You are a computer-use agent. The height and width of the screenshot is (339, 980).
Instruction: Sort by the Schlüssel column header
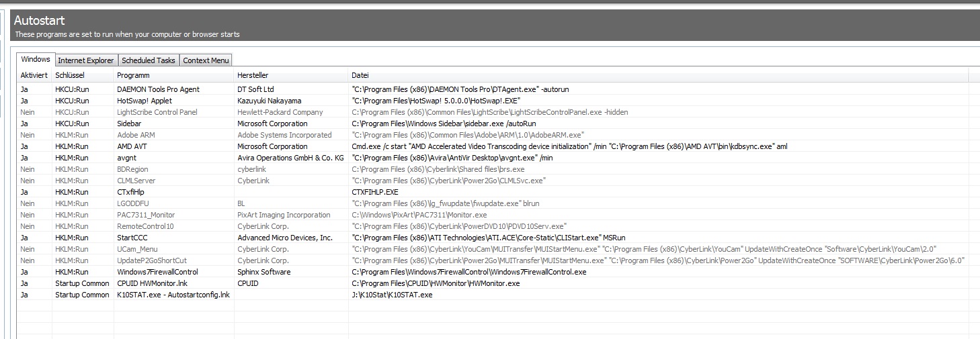pos(83,75)
